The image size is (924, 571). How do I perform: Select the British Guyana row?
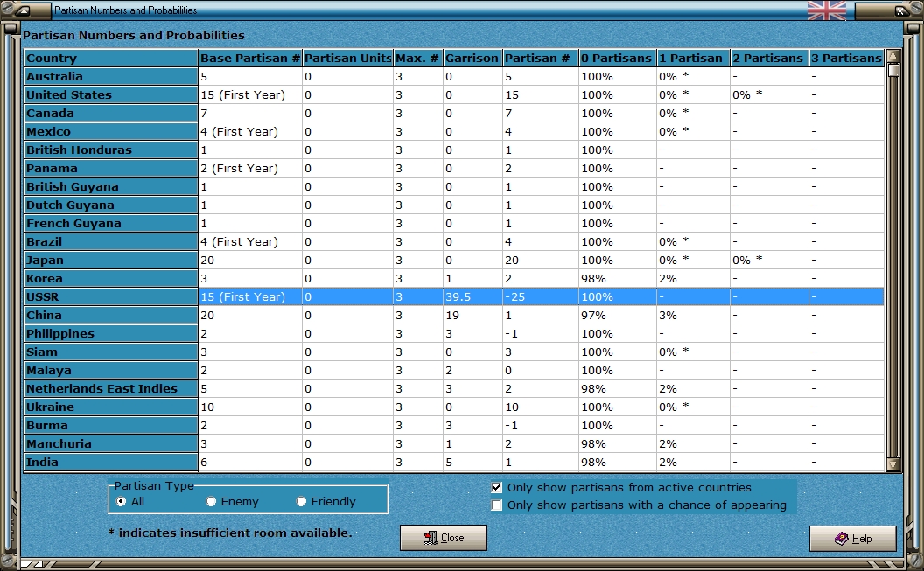(454, 186)
